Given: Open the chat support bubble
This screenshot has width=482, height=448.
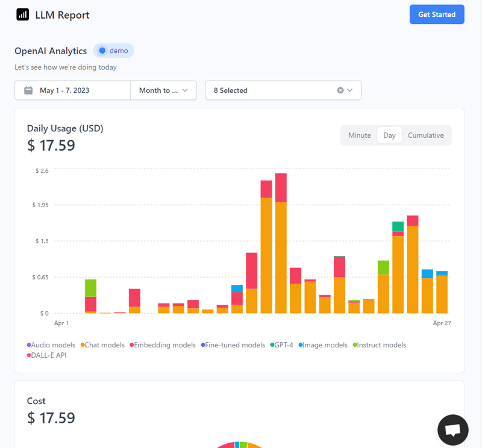Looking at the screenshot, I should [x=452, y=430].
